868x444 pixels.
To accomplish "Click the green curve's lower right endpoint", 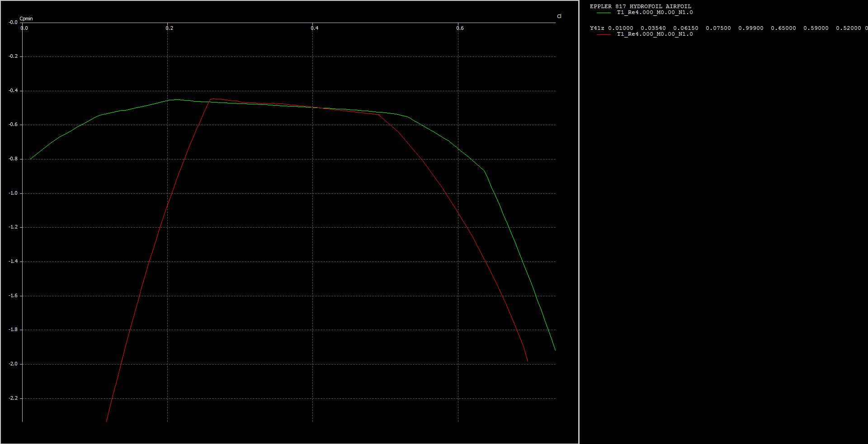I will click(x=555, y=350).
